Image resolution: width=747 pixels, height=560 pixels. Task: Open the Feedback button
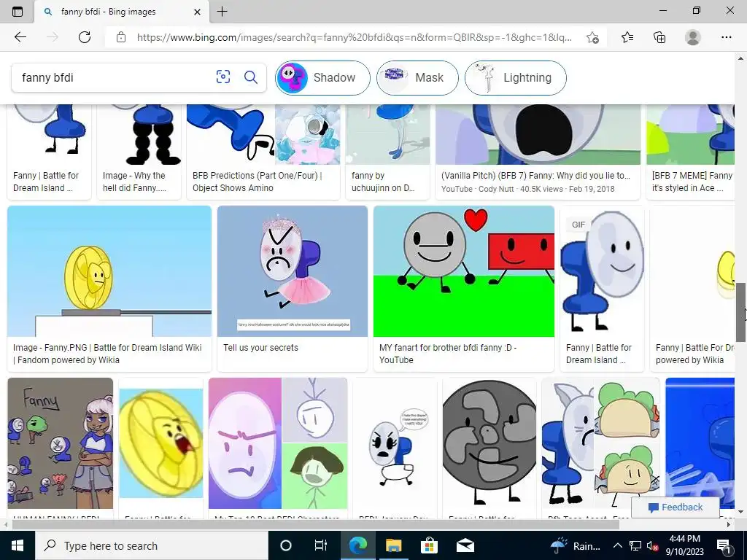[675, 507]
